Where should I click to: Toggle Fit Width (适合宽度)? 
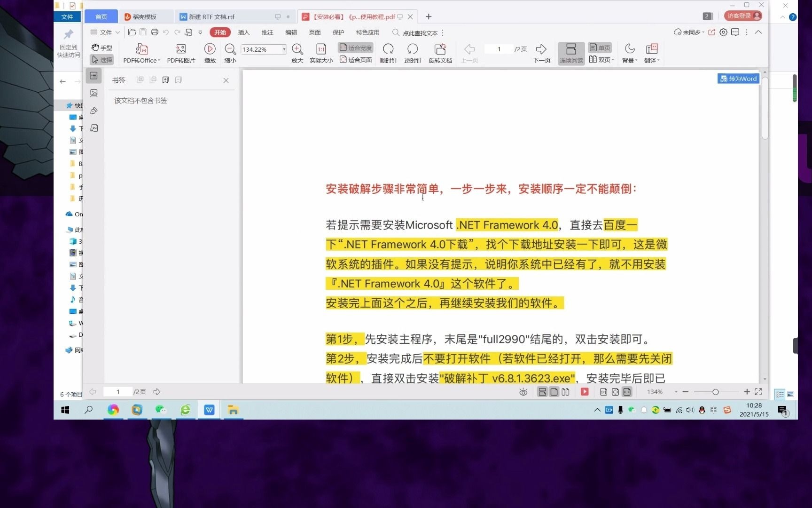pyautogui.click(x=355, y=48)
